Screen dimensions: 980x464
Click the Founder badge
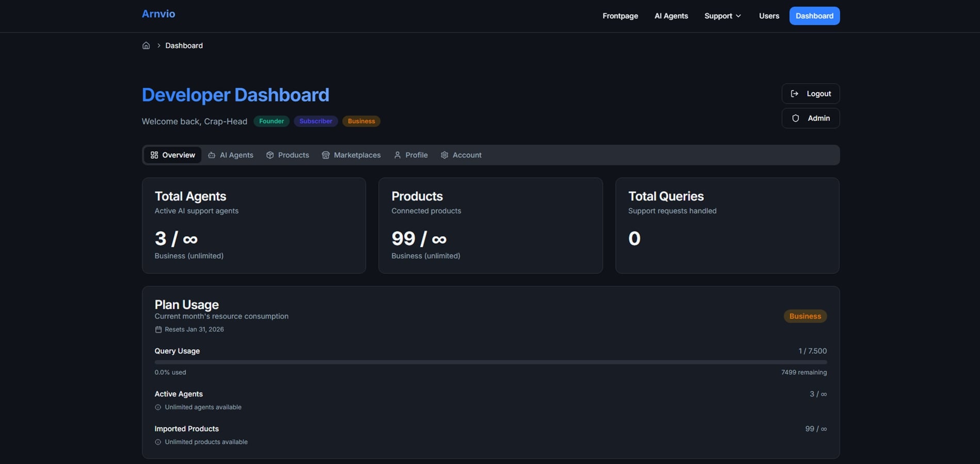271,121
